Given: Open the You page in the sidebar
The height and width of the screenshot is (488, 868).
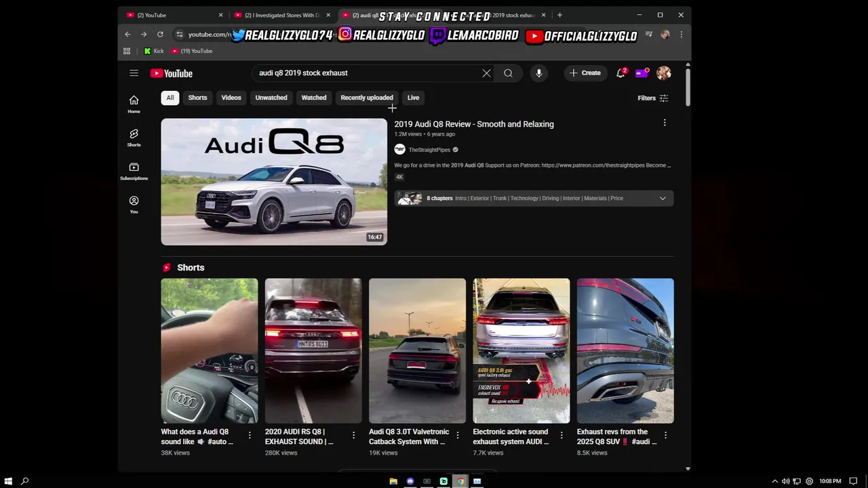Looking at the screenshot, I should pyautogui.click(x=134, y=204).
